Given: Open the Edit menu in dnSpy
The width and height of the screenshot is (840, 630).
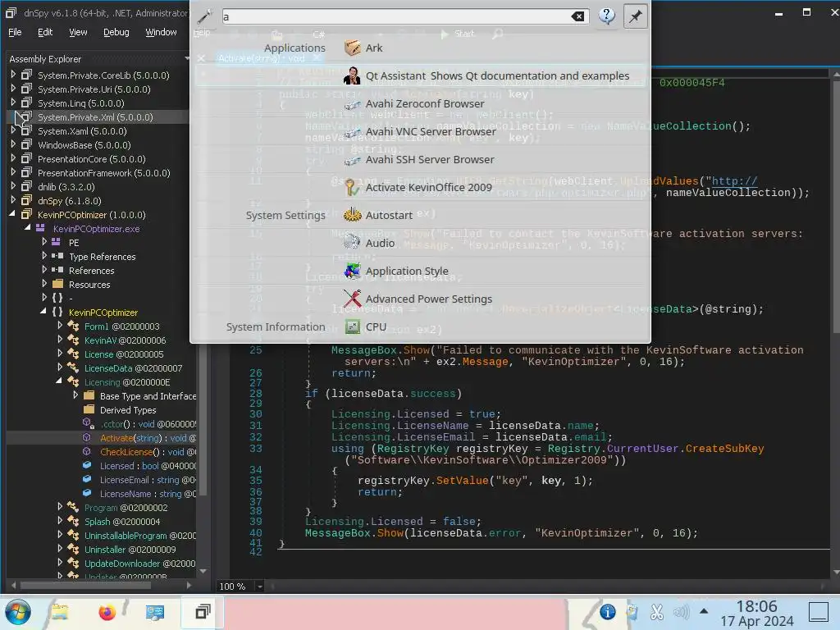Looking at the screenshot, I should [45, 32].
